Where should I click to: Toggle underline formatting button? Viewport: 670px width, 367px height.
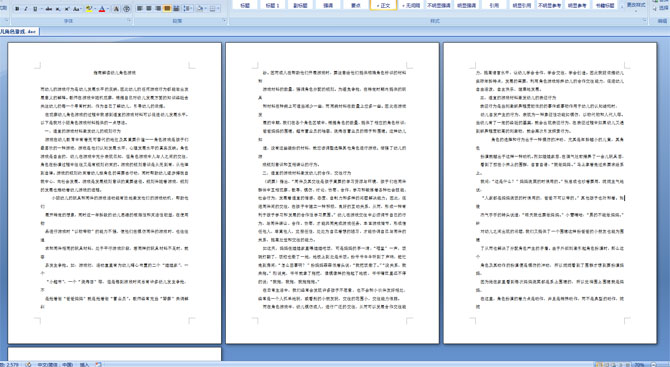(35, 9)
